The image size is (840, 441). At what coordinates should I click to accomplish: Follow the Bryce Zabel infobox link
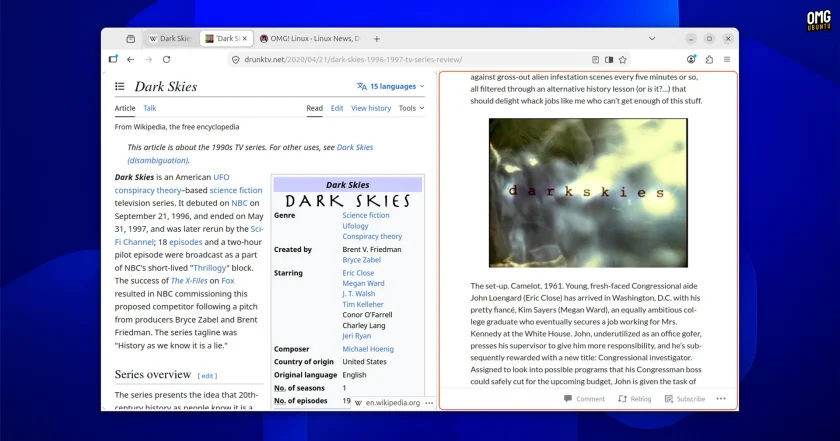tap(362, 260)
